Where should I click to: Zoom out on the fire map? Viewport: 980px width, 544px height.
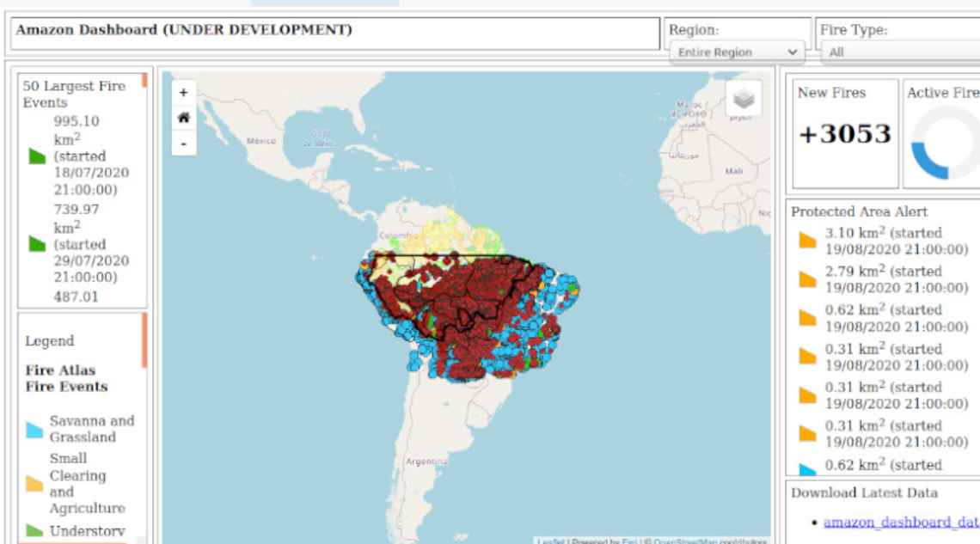coord(183,144)
